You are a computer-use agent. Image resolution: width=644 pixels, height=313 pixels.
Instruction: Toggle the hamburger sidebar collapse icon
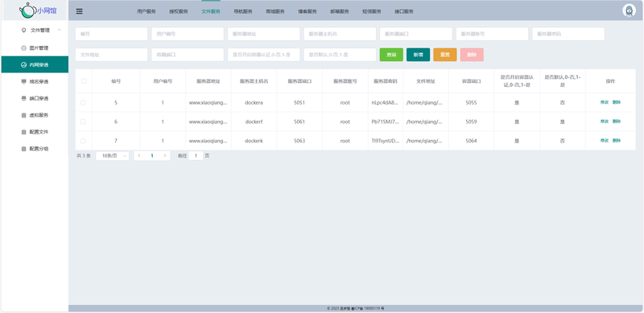point(79,11)
